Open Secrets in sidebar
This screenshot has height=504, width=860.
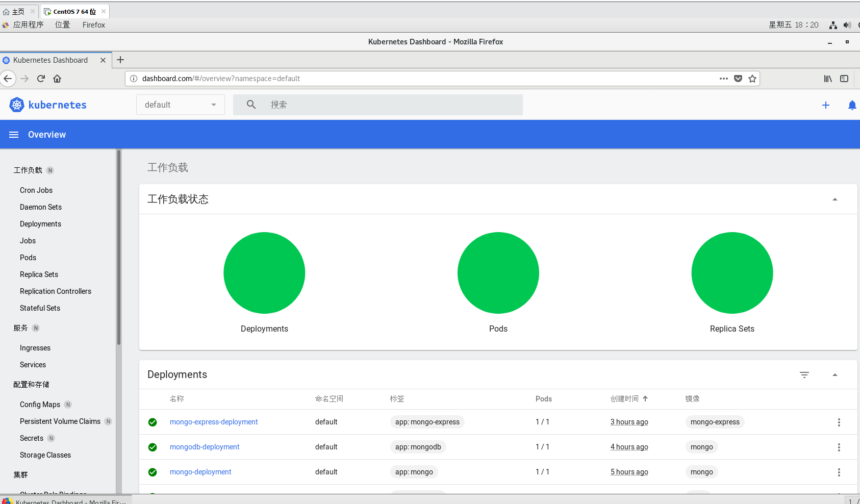click(32, 438)
